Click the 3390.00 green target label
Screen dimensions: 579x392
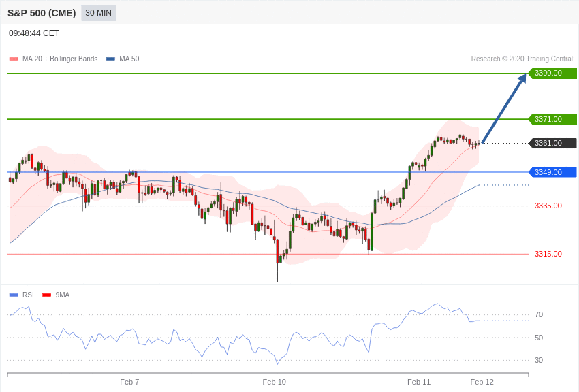point(553,73)
